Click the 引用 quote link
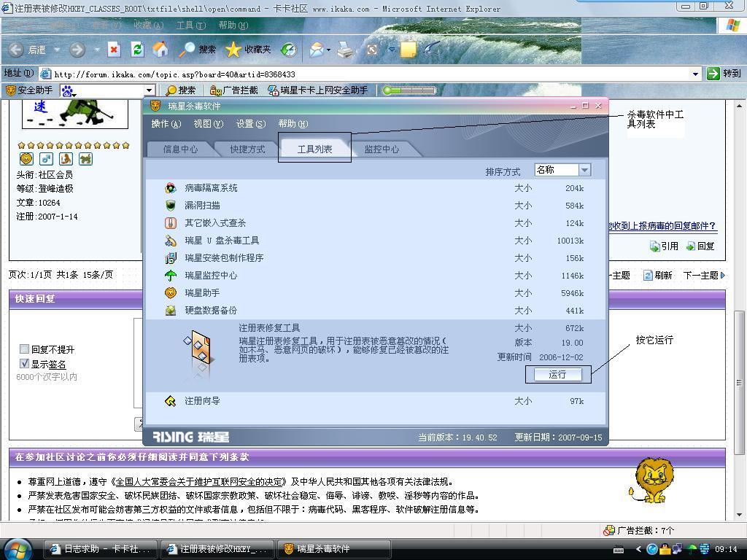Image resolution: width=747 pixels, height=560 pixels. (665, 246)
